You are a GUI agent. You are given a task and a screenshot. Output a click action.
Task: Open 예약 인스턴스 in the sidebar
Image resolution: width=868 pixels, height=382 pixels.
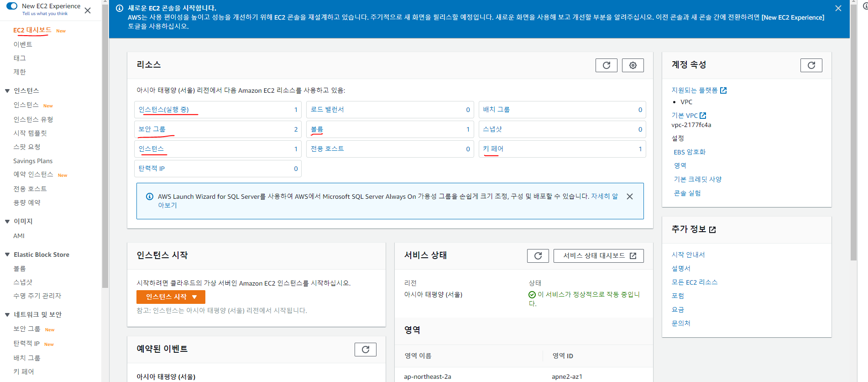[x=33, y=175]
